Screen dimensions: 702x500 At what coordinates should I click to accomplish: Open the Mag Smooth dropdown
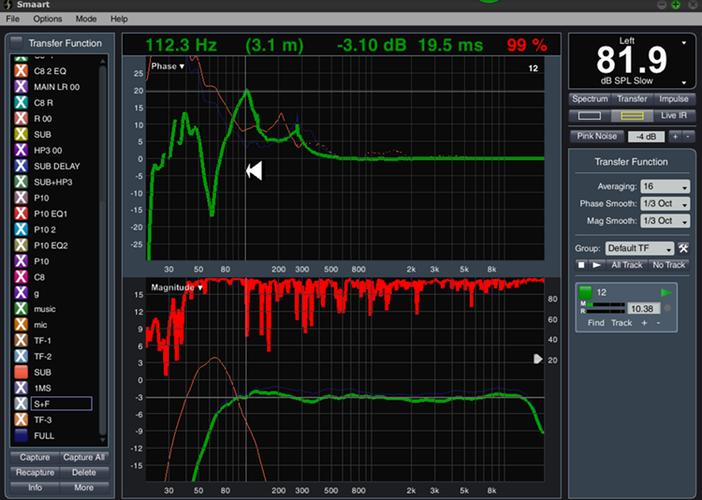coord(665,221)
